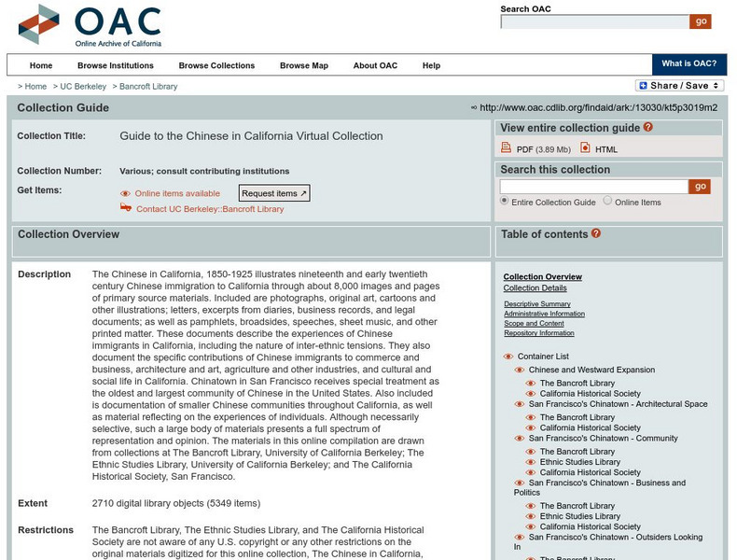
Task: Open the HTML collection guide link
Action: pyautogui.click(x=606, y=149)
